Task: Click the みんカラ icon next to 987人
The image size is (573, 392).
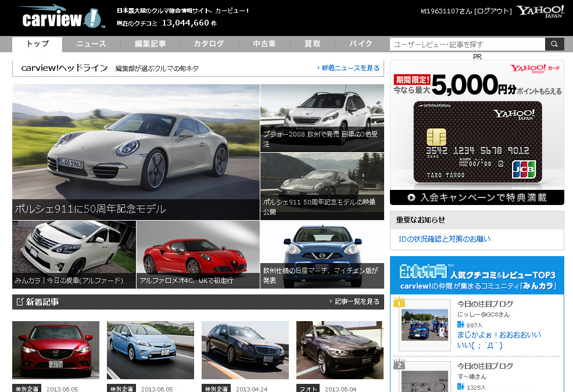Action: click(460, 325)
